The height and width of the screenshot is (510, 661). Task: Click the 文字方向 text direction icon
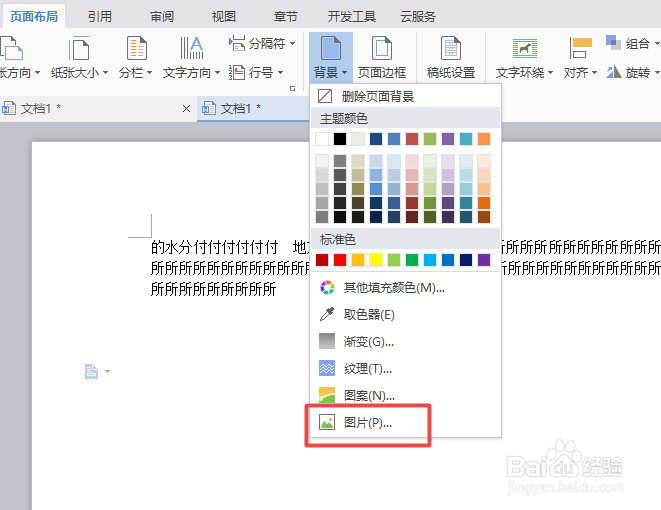point(191,48)
